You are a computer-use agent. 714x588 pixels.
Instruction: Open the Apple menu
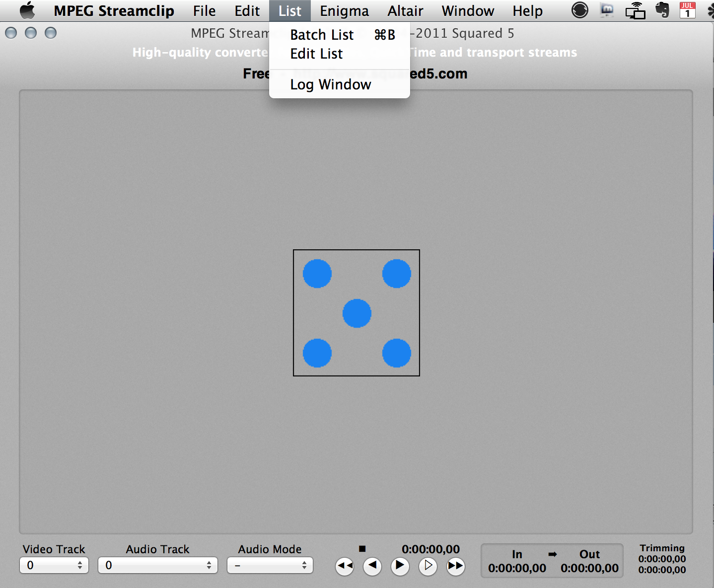(27, 10)
